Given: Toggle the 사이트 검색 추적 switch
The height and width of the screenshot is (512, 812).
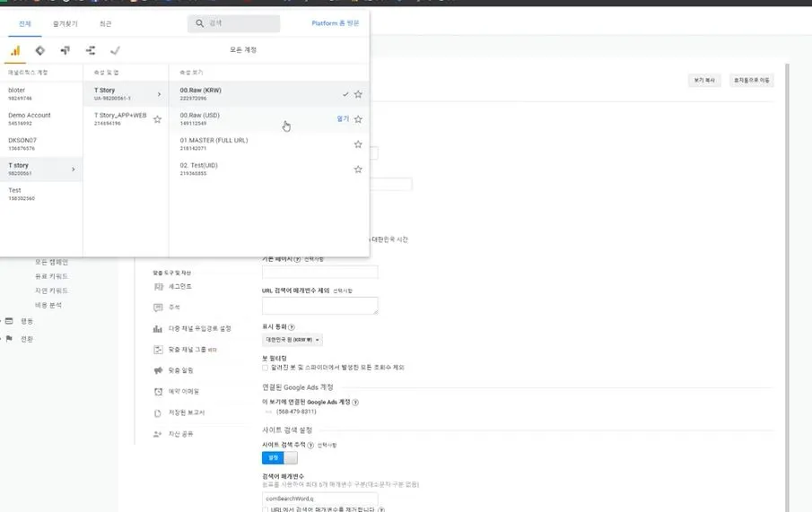Looking at the screenshot, I should (280, 457).
